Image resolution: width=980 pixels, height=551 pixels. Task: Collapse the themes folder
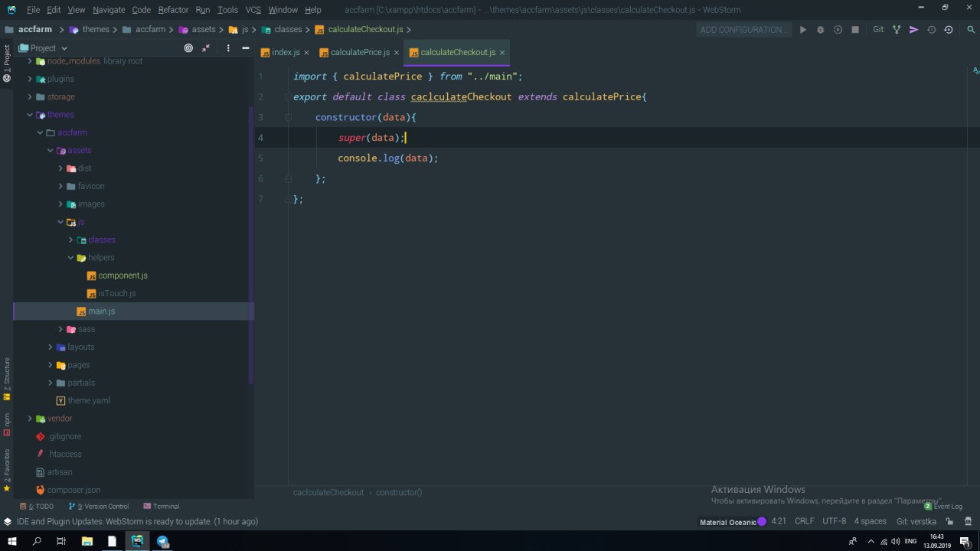(31, 115)
